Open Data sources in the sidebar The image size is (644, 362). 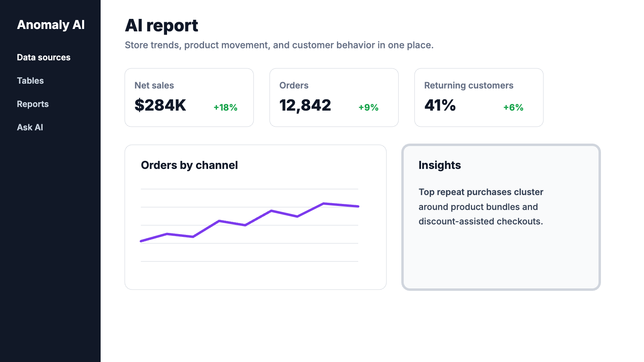[43, 58]
